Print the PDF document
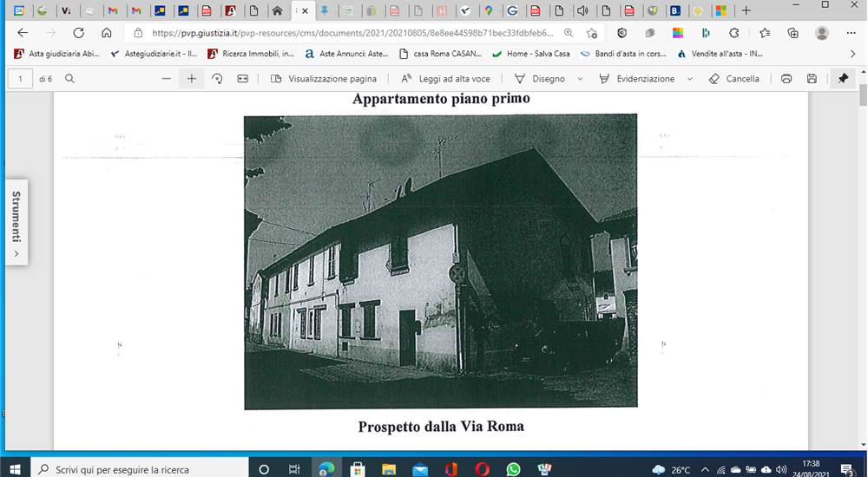Viewport: 868px width, 477px height. (786, 79)
